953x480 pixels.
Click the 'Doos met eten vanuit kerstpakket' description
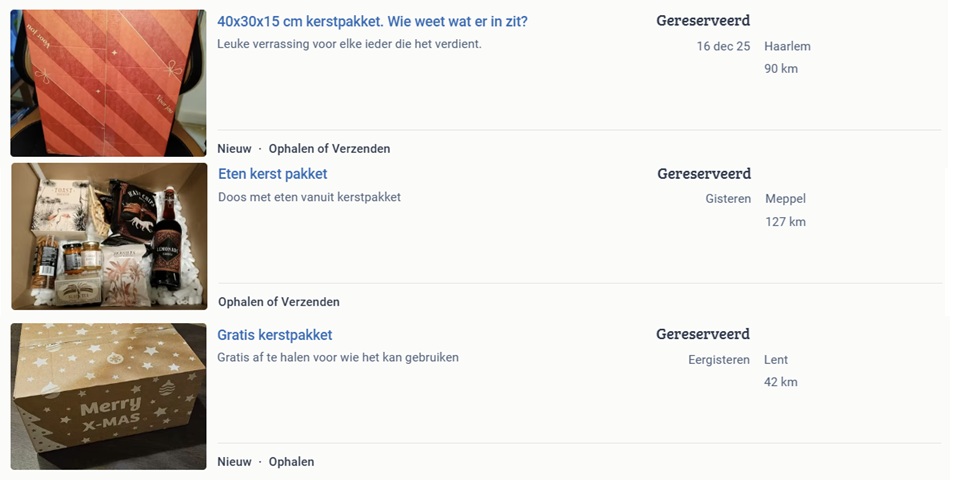pos(309,197)
